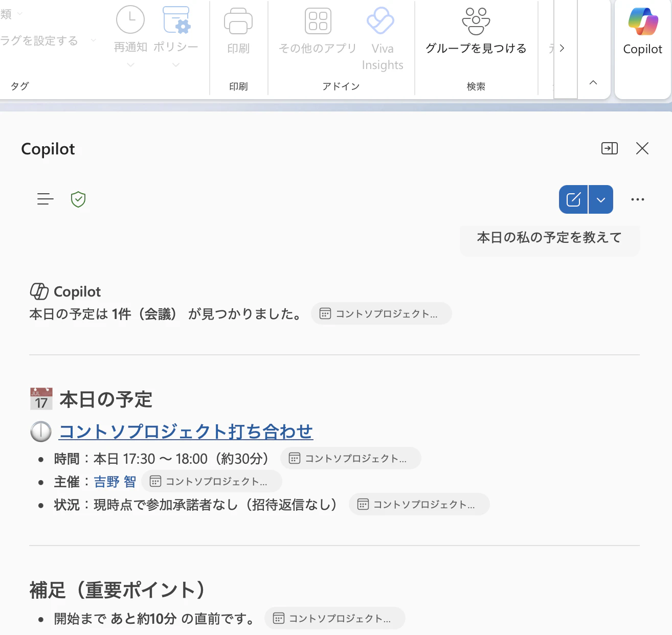This screenshot has width=672, height=635.
Task: Open その他のアプリ apps icon
Action: click(318, 20)
